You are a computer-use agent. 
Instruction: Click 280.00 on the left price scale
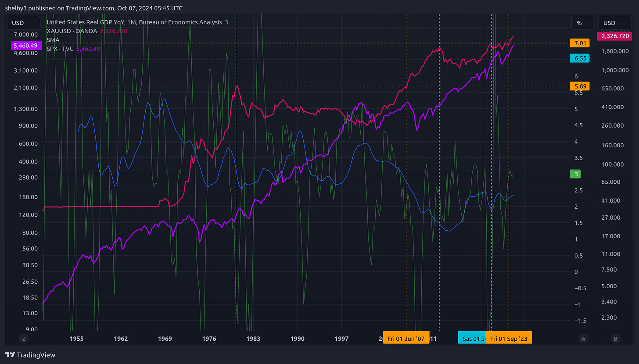[29, 177]
